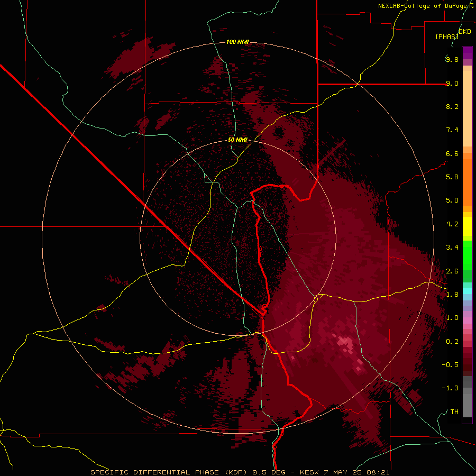Select the 7.4 scale label

click(x=452, y=130)
